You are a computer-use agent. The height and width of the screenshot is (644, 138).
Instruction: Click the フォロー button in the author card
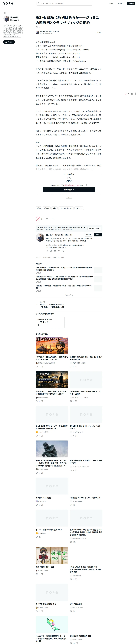[x=98, y=235]
